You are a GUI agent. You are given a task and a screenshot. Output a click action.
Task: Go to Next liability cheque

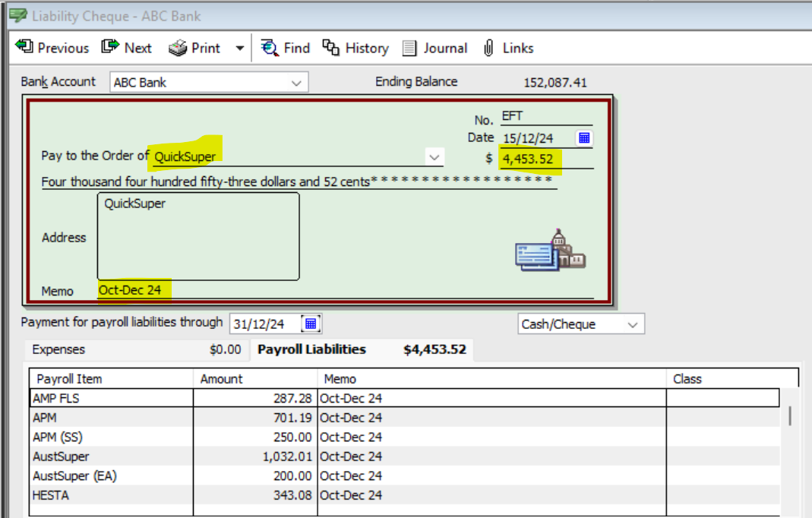126,48
